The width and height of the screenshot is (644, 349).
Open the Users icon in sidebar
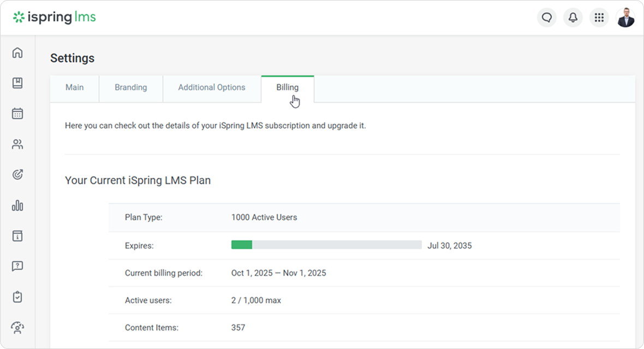point(17,144)
